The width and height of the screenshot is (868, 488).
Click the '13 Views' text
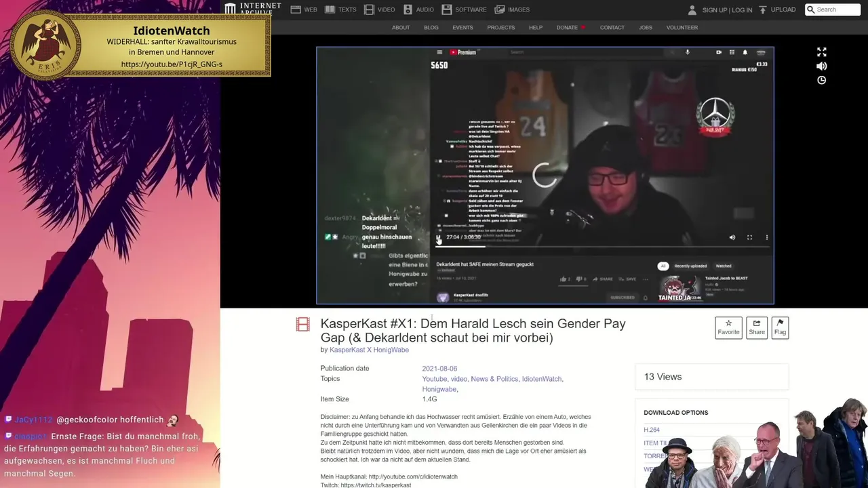point(663,377)
